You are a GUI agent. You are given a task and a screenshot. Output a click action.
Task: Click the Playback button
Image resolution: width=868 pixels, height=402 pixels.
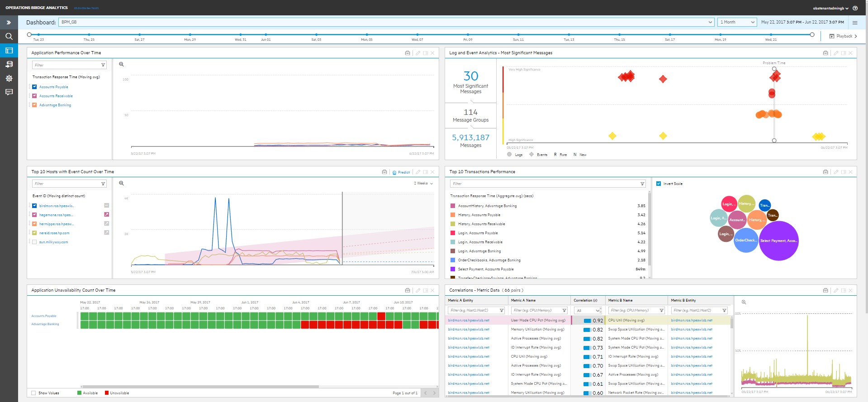point(843,36)
